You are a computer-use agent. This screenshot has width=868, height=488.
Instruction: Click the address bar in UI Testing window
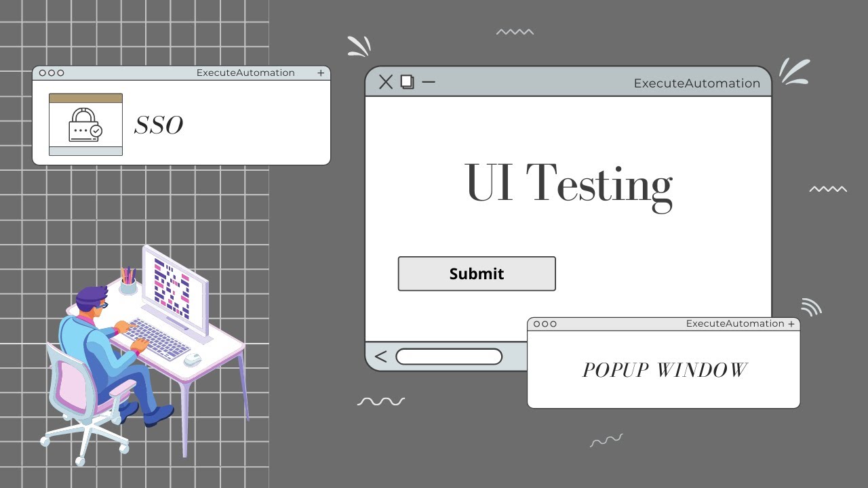click(x=449, y=357)
